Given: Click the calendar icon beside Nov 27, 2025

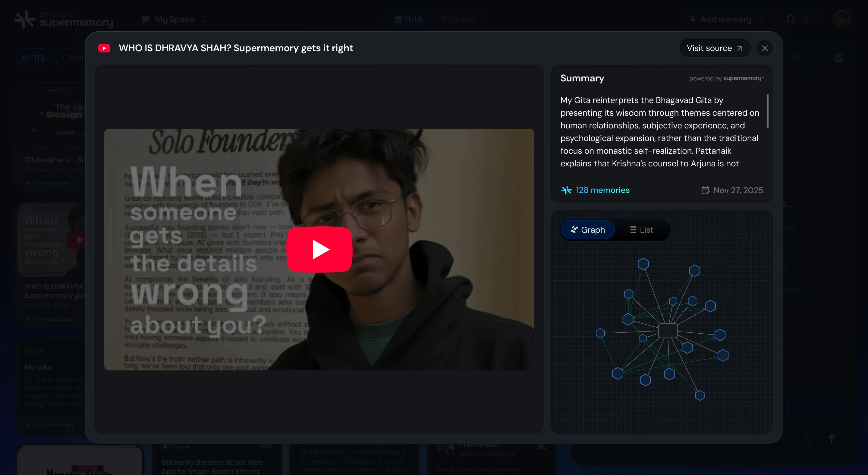Looking at the screenshot, I should coord(705,190).
